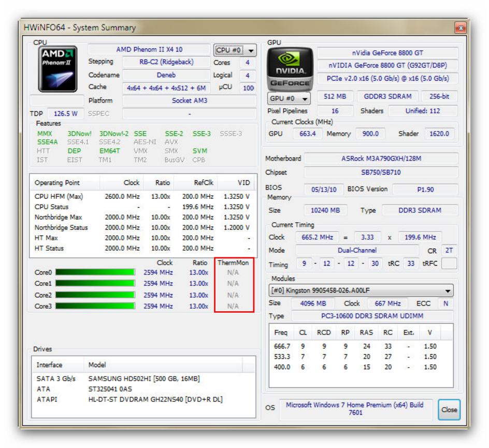
Task: Expand the Kingston memory module dropdown
Action: (361, 291)
